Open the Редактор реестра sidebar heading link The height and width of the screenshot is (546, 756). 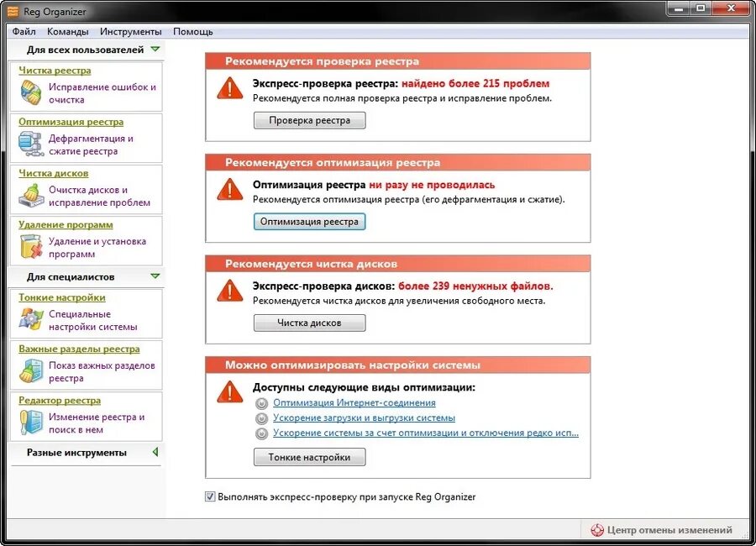coord(60,401)
